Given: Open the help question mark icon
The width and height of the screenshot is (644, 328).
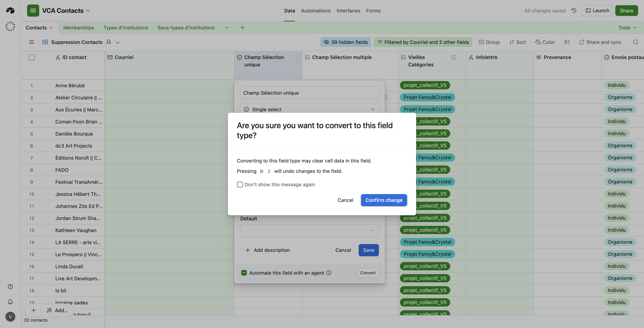Looking at the screenshot, I should tap(10, 287).
